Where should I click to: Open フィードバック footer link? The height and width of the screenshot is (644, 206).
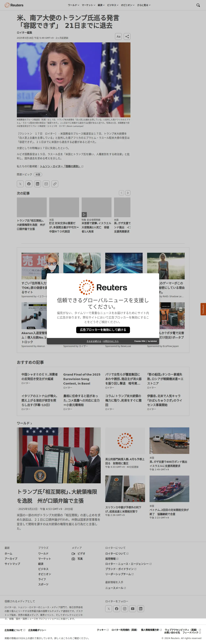pyautogui.click(x=192, y=632)
